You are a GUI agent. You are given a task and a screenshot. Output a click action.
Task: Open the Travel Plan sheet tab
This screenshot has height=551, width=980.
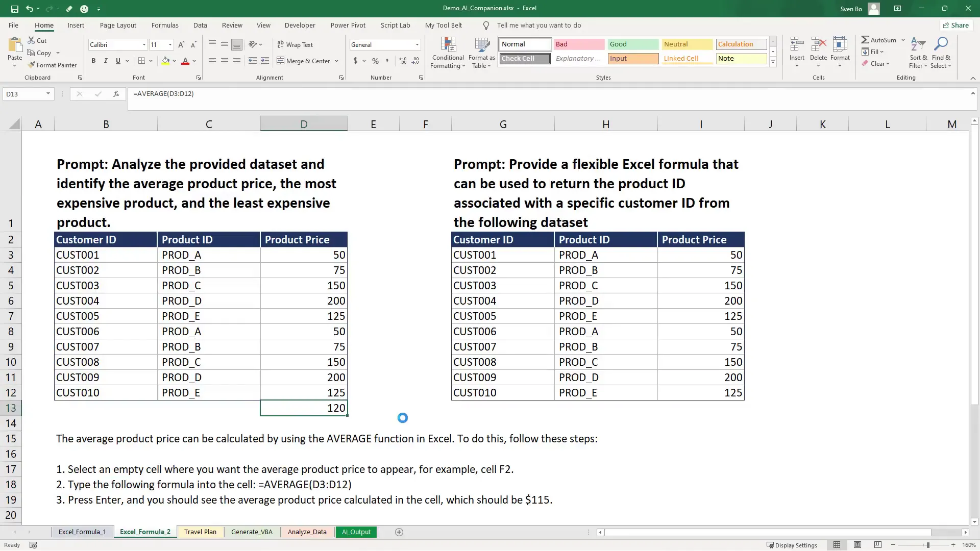[200, 532]
